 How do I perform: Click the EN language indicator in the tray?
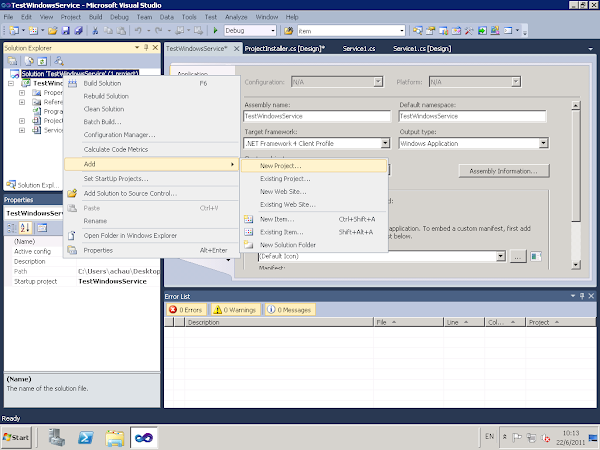coord(489,436)
